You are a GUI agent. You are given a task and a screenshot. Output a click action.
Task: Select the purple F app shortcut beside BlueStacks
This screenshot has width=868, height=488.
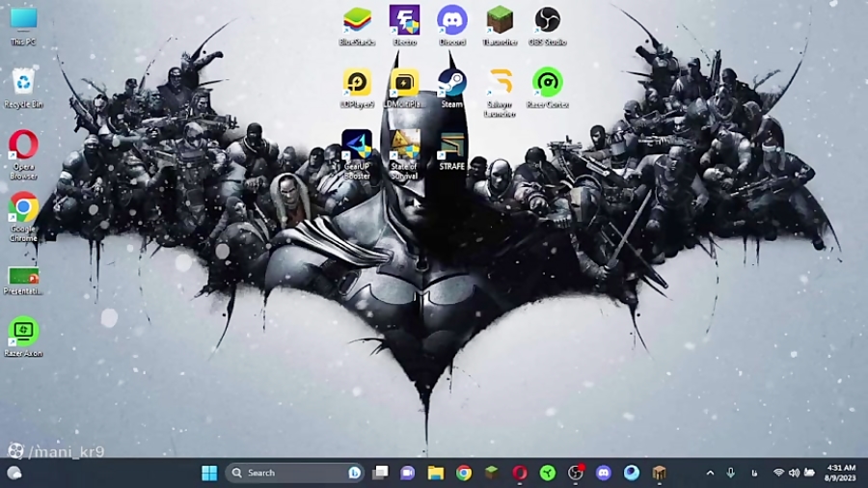click(x=405, y=25)
